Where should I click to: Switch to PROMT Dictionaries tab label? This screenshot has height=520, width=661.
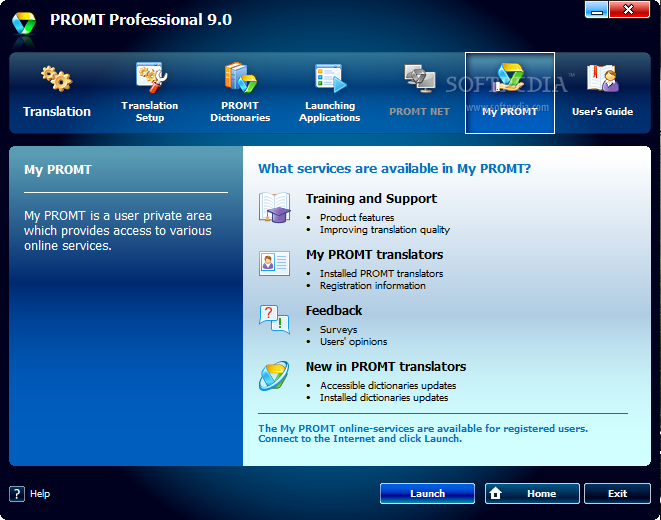(240, 112)
